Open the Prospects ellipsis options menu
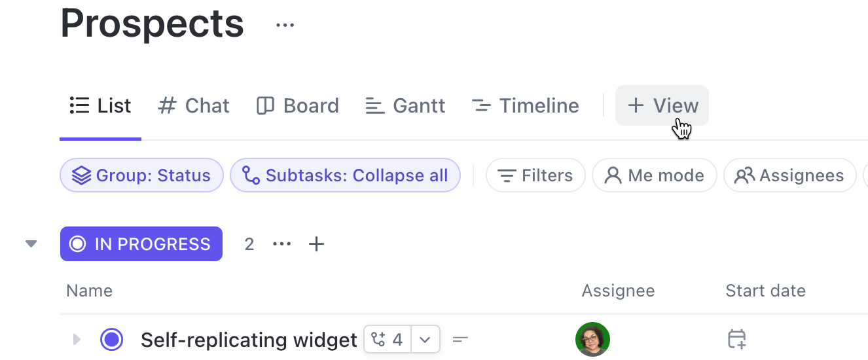The height and width of the screenshot is (360, 868). (x=285, y=26)
